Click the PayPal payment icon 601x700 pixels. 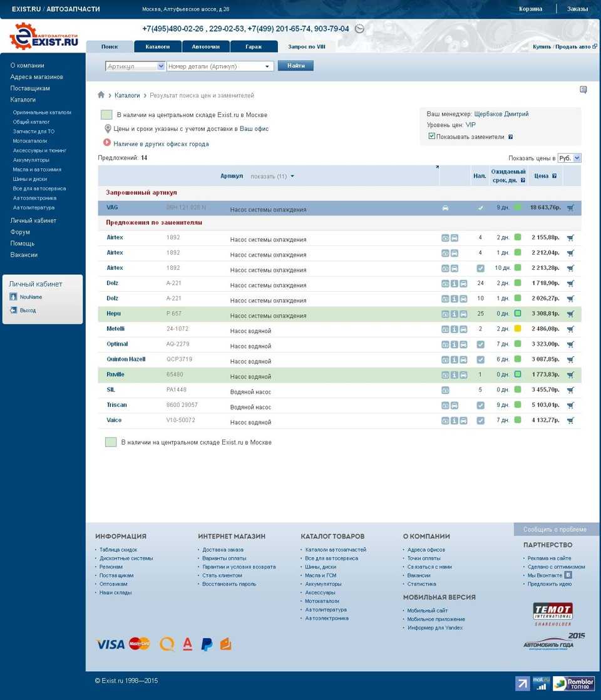pyautogui.click(x=207, y=644)
